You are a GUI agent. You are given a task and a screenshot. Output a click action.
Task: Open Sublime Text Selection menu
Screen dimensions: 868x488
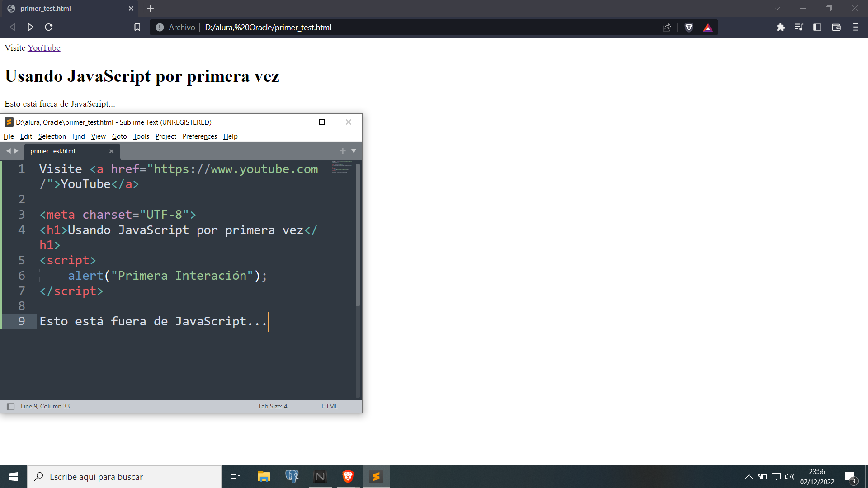point(52,136)
